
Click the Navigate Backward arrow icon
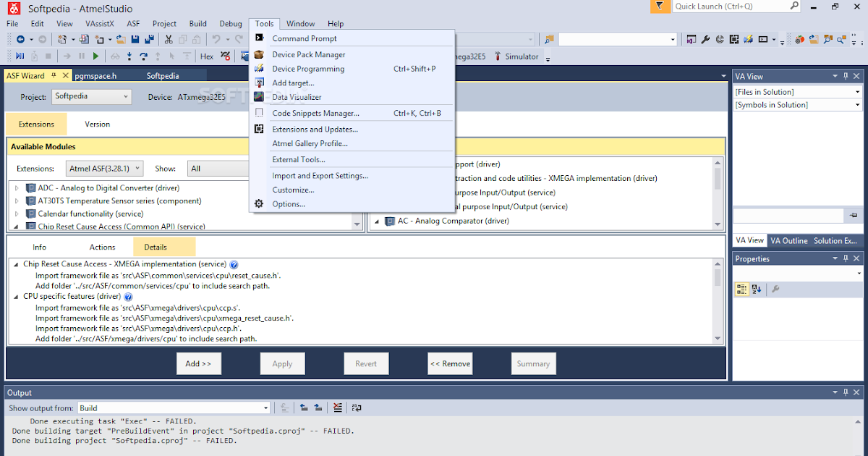pyautogui.click(x=20, y=39)
